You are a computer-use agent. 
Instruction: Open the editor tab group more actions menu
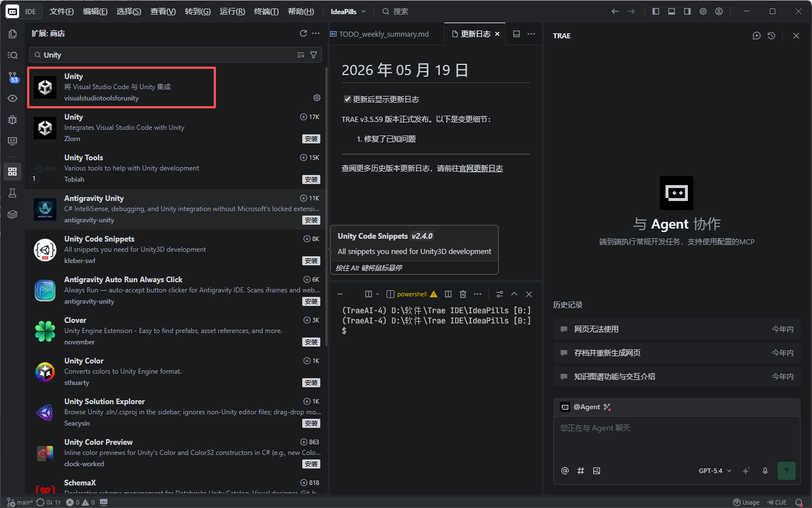click(x=531, y=34)
